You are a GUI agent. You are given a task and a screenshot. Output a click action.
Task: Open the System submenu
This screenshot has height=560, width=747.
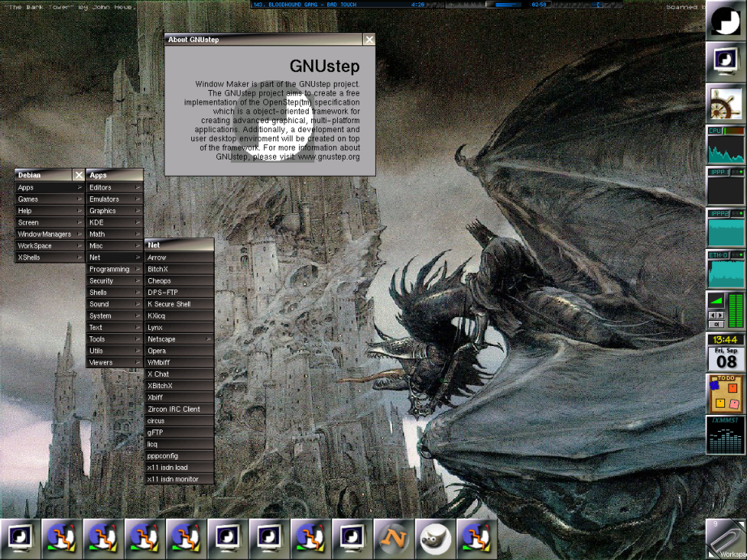point(115,316)
